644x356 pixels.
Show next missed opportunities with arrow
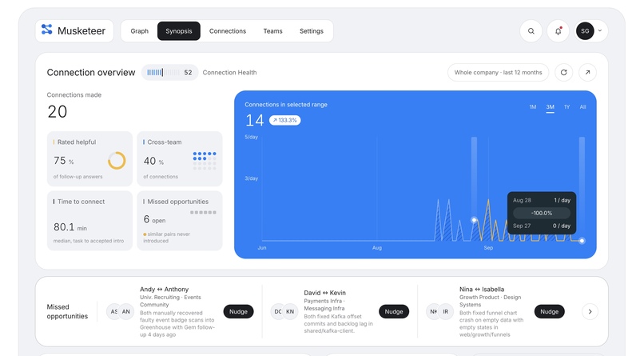[x=590, y=312]
